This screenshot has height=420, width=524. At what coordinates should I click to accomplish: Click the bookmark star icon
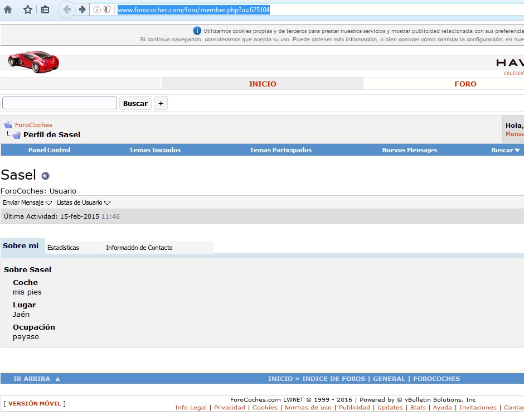click(28, 9)
